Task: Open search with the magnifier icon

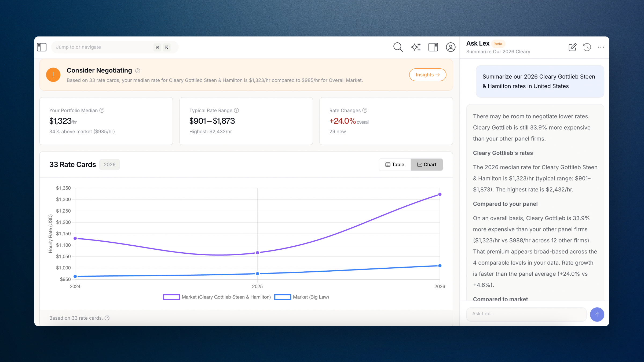Action: coord(398,47)
